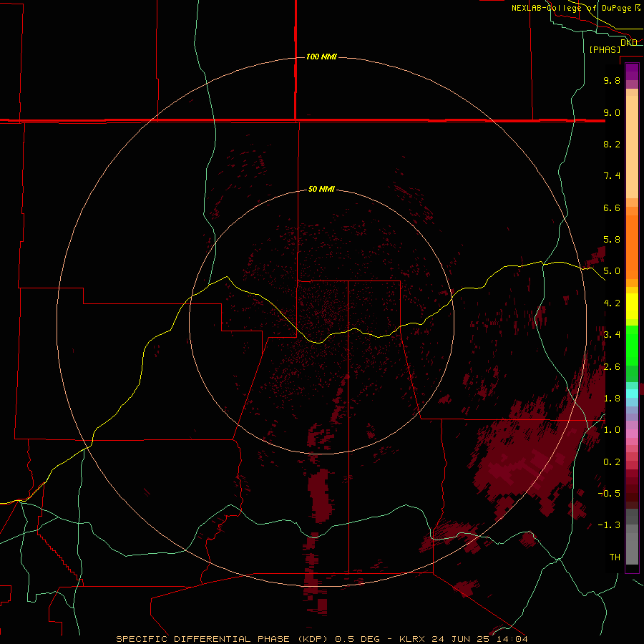The image size is (644, 644).
Task: Select the 9.8 value on color scale
Action: [612, 80]
